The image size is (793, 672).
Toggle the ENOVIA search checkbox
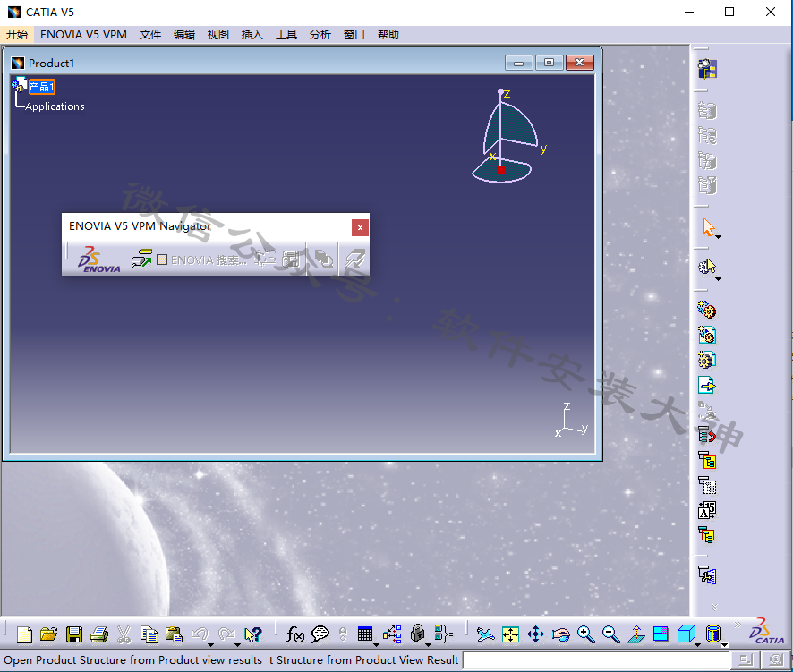[x=162, y=259]
